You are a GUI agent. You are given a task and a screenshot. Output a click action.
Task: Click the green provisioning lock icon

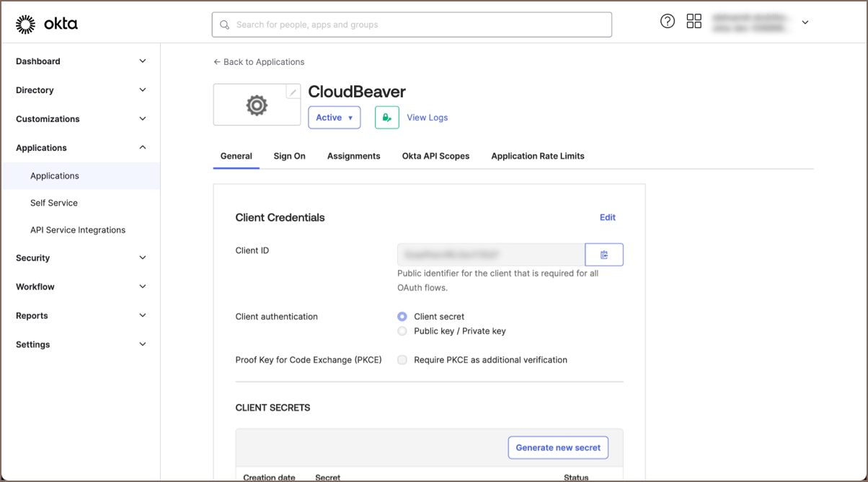pos(387,118)
